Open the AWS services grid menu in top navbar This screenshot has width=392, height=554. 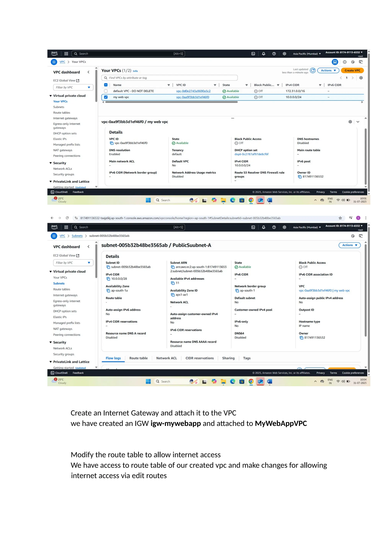(x=66, y=54)
